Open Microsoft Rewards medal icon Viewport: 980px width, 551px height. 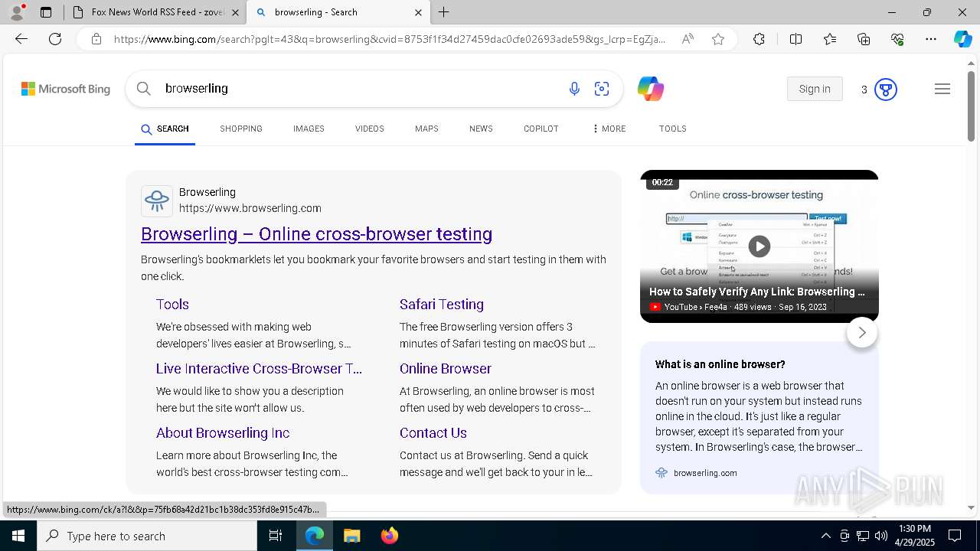coord(886,90)
